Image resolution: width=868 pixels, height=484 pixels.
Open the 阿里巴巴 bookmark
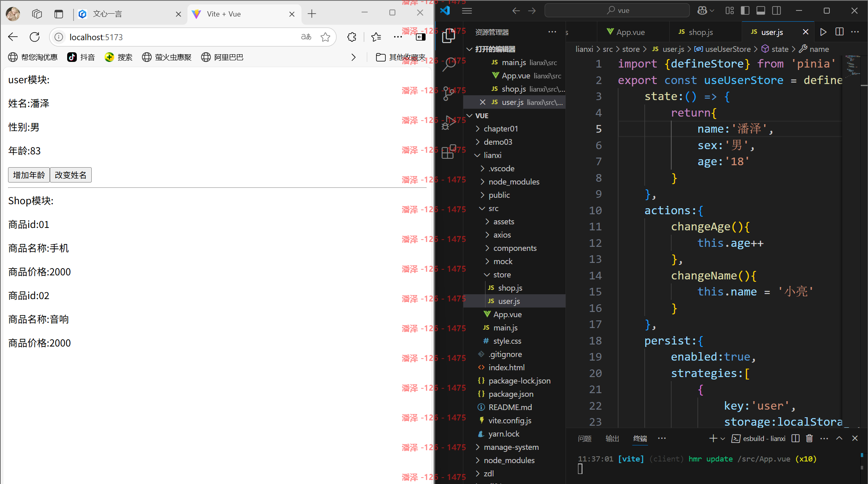tap(222, 57)
